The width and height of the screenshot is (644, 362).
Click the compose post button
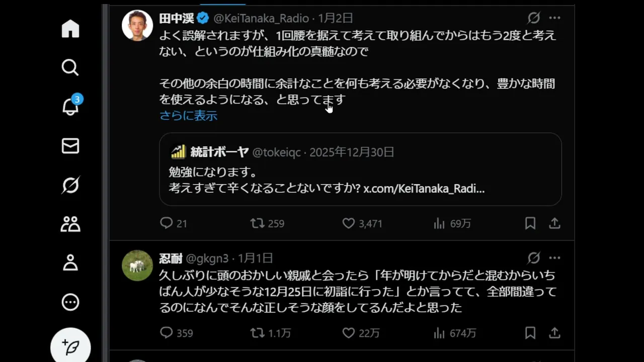click(x=70, y=347)
